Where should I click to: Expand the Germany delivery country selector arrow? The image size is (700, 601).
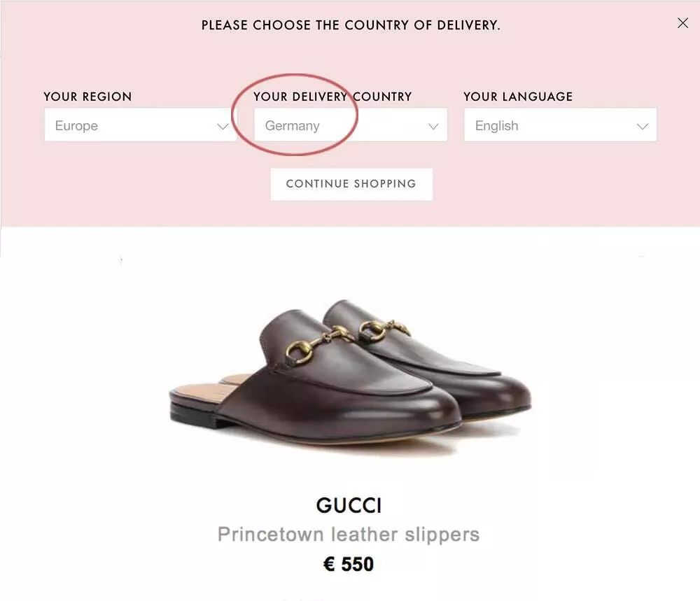[x=433, y=125]
